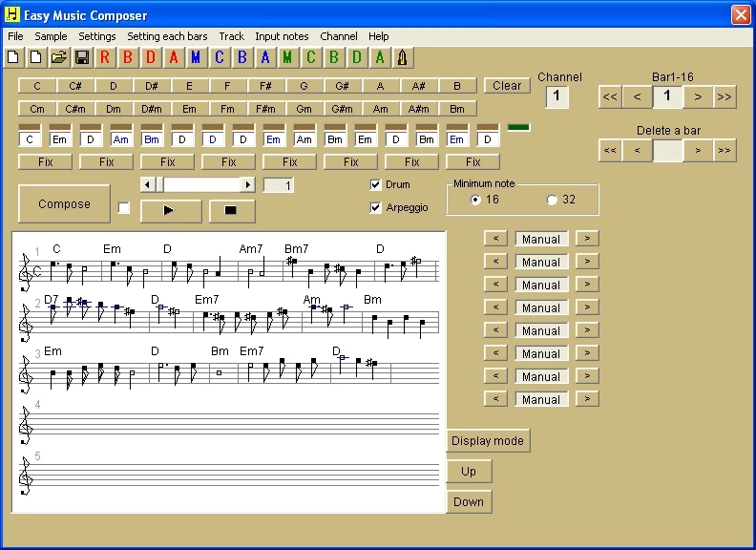
Task: Click the metronome icon in toolbar
Action: click(x=403, y=57)
